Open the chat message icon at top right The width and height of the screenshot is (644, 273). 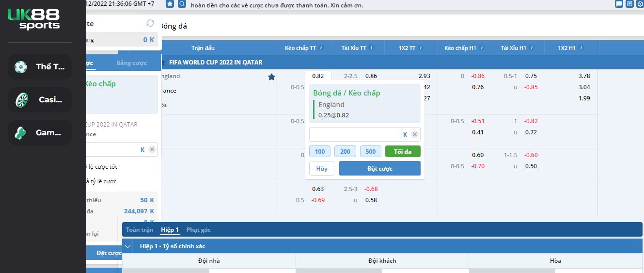[x=619, y=4]
